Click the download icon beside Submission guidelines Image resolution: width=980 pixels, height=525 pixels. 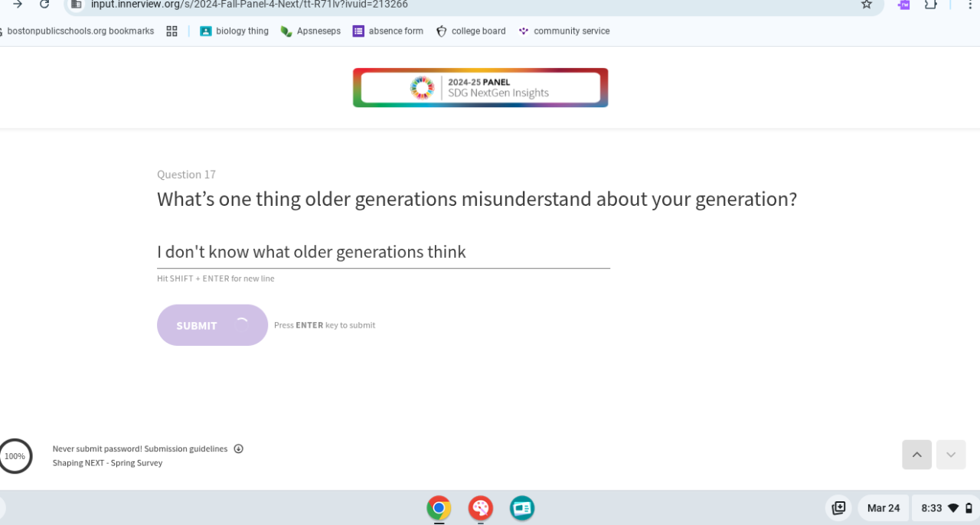[x=238, y=448]
